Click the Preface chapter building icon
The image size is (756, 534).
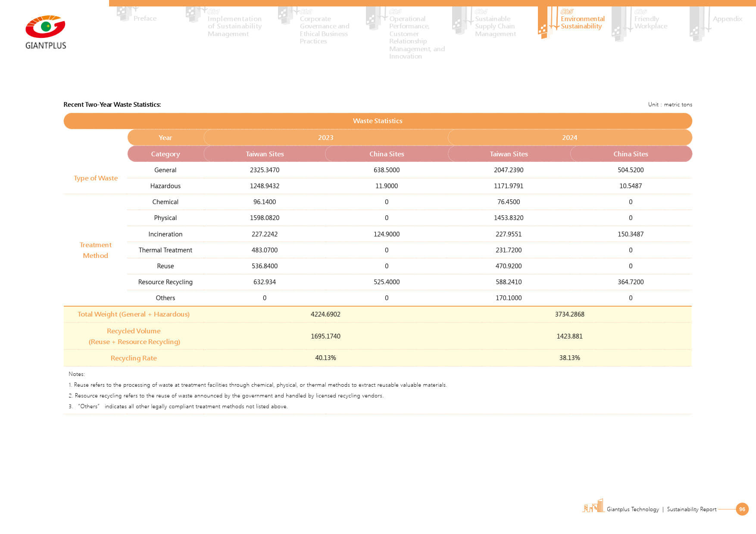point(125,14)
